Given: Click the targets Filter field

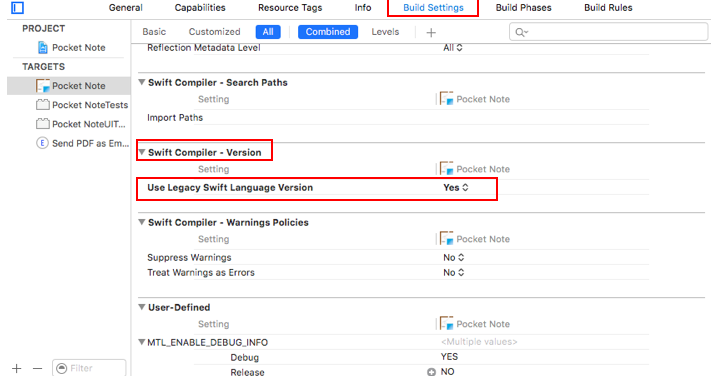Looking at the screenshot, I should pyautogui.click(x=89, y=368).
